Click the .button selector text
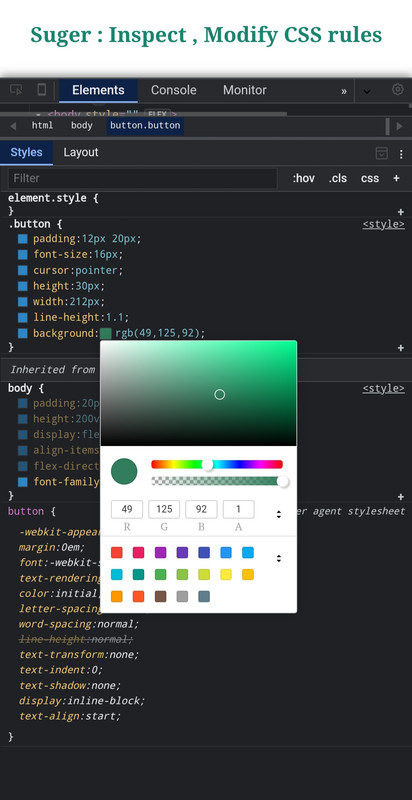The width and height of the screenshot is (412, 800). tap(29, 224)
